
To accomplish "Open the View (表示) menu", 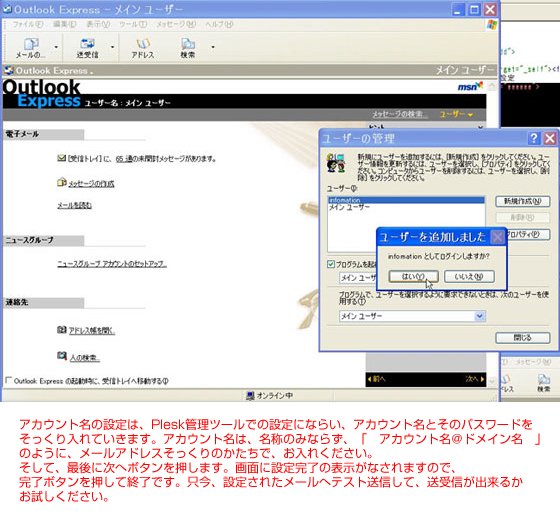I will 98,24.
